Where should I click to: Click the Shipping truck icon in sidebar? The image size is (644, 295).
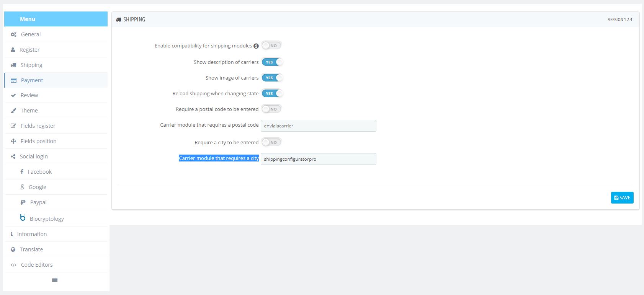click(x=13, y=65)
